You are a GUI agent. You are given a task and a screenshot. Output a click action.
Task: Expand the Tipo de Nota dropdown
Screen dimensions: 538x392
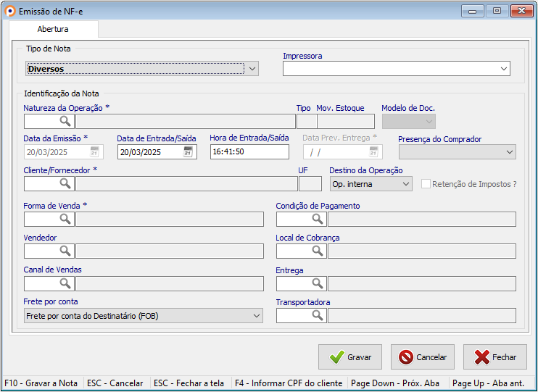coord(252,69)
